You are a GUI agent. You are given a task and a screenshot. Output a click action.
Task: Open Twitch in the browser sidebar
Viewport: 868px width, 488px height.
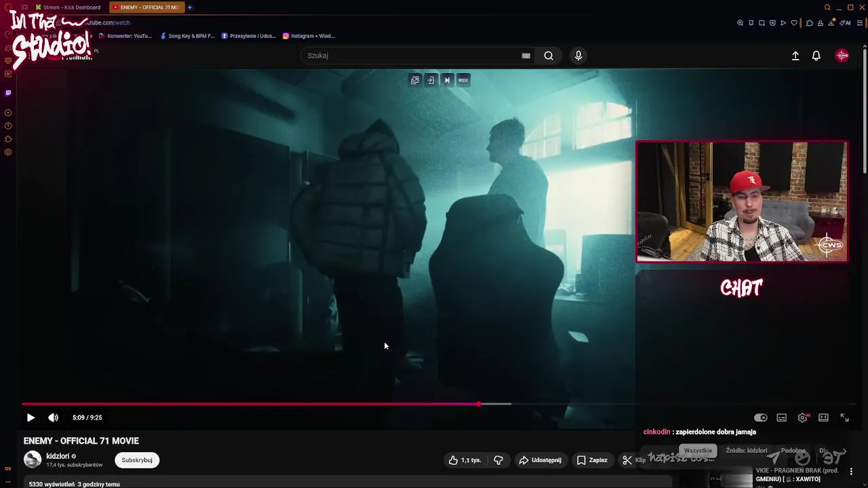tap(8, 93)
